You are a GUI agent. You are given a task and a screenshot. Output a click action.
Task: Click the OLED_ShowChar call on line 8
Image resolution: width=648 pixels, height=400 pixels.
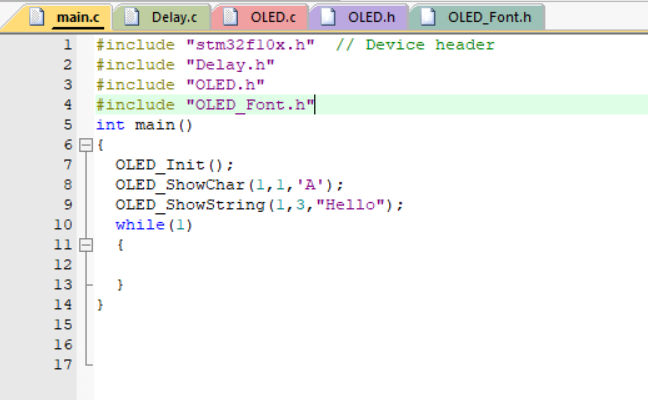pyautogui.click(x=229, y=185)
